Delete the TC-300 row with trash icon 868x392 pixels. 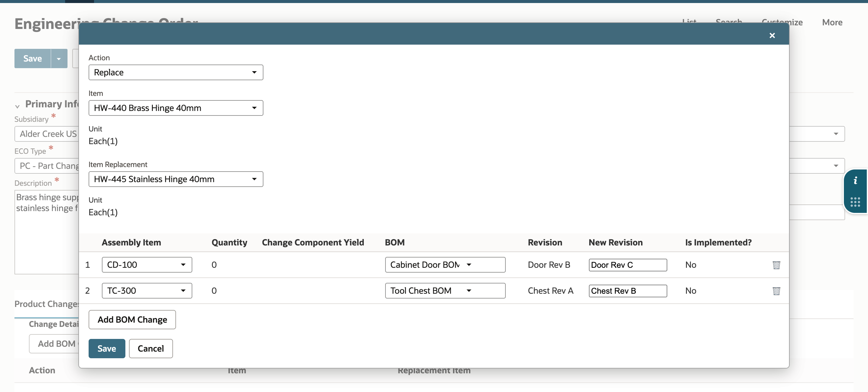click(x=776, y=291)
